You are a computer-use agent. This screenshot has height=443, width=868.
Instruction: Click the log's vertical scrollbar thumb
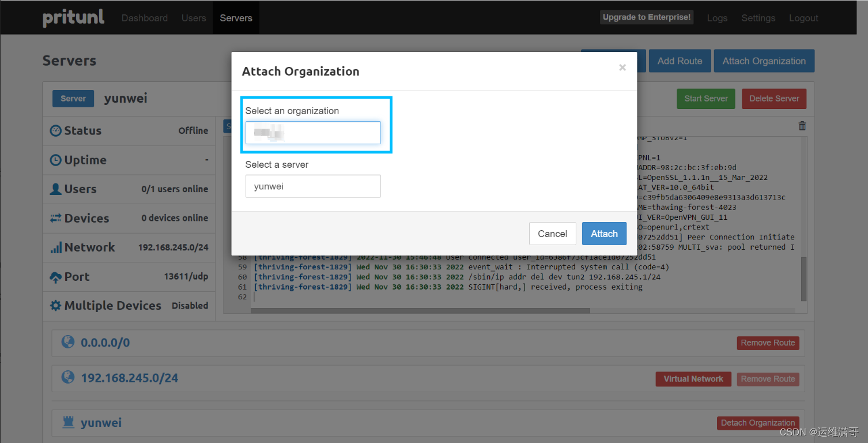[x=804, y=279]
